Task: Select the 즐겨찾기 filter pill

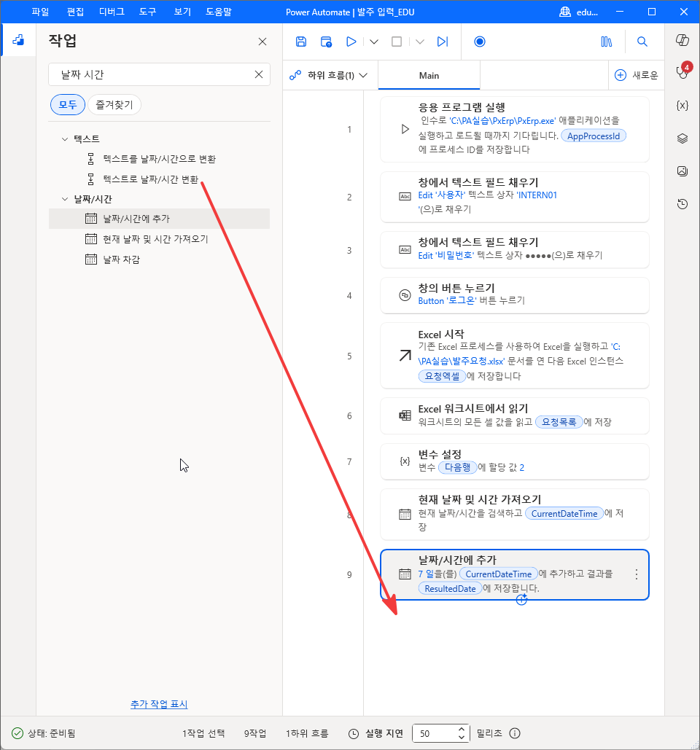Action: coord(114,105)
